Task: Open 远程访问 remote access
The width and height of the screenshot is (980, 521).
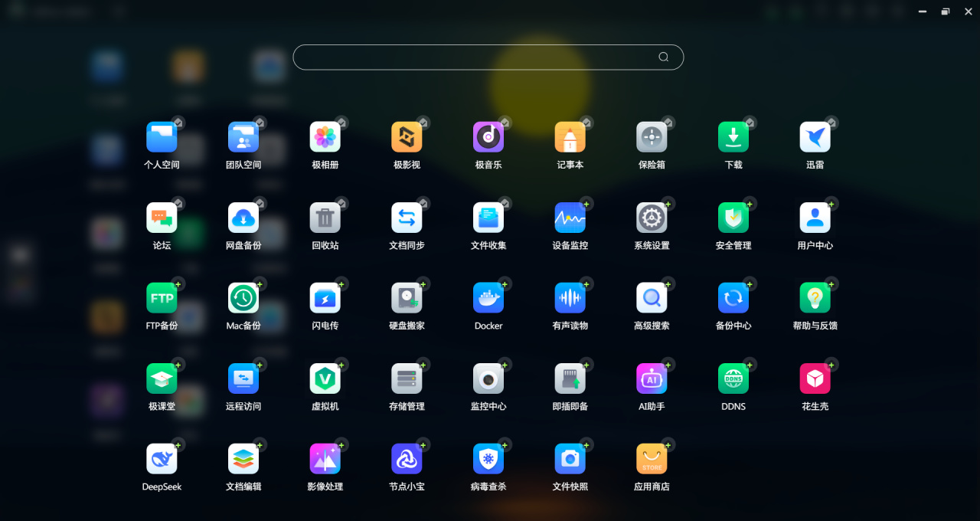Action: (243, 378)
